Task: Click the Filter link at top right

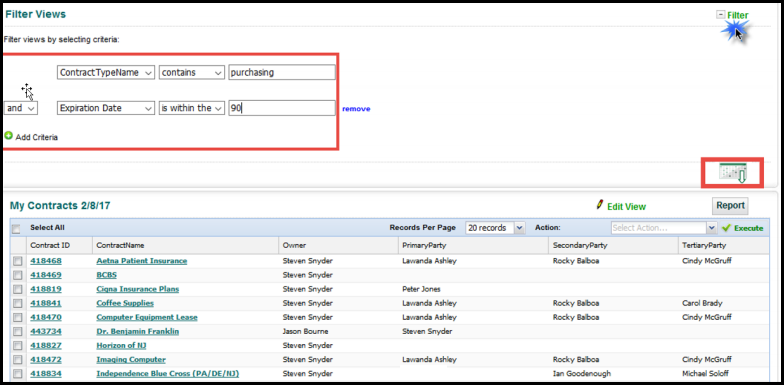Action: point(738,15)
